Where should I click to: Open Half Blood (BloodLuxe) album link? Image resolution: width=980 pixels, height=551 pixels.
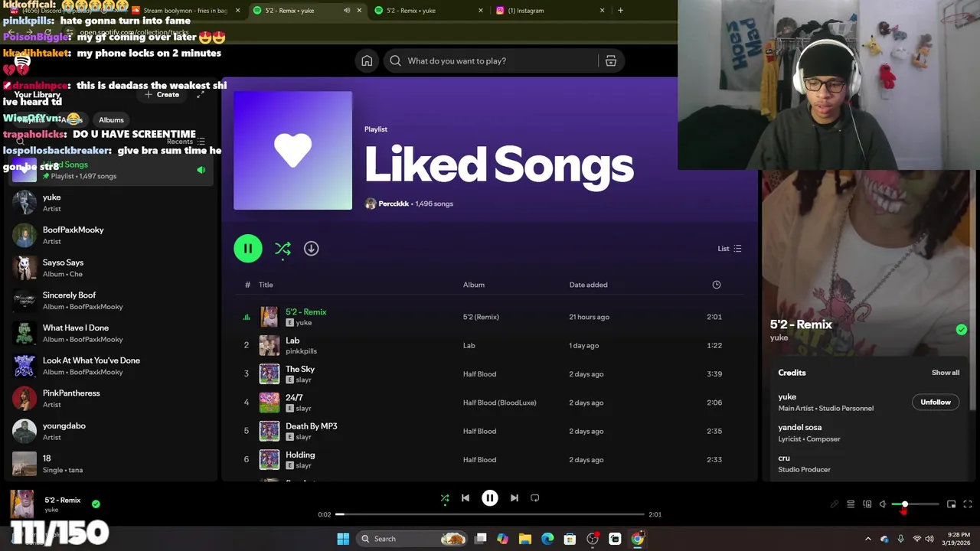coord(499,403)
